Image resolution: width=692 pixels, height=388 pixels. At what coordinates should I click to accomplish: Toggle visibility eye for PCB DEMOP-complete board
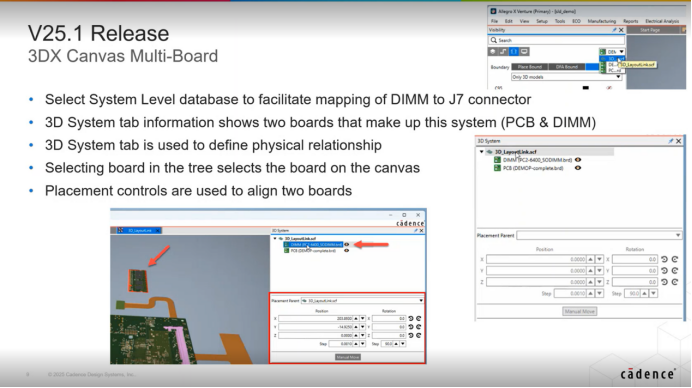tap(578, 168)
